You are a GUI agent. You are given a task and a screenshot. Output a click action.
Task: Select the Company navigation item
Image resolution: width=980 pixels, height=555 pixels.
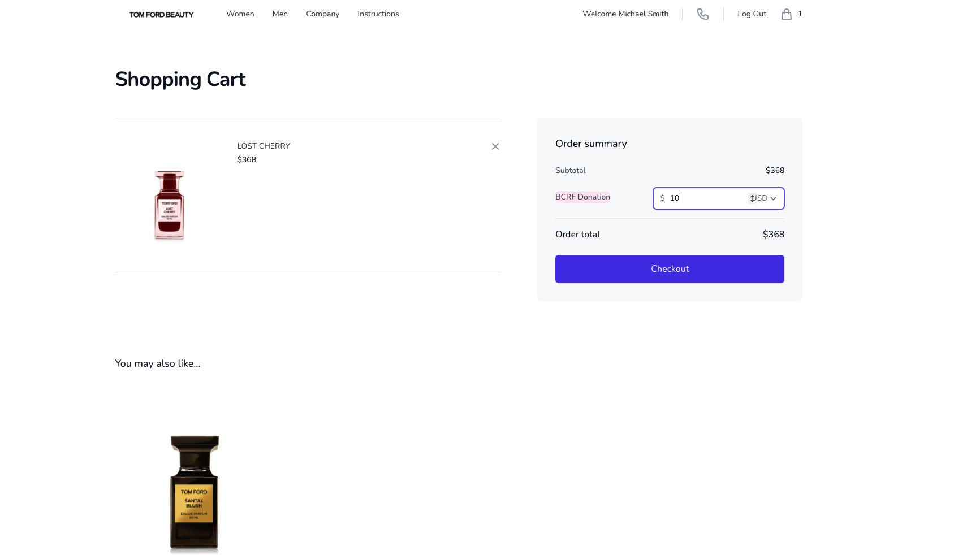[322, 14]
